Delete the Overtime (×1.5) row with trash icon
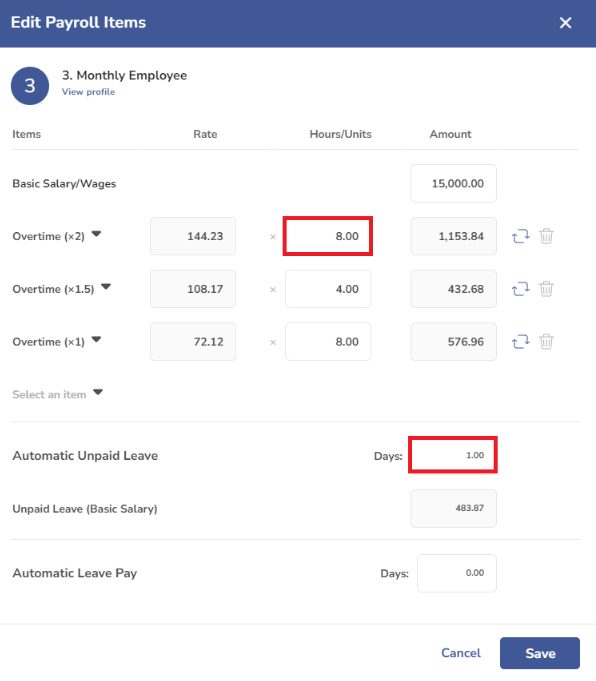This screenshot has height=681, width=596. click(546, 289)
